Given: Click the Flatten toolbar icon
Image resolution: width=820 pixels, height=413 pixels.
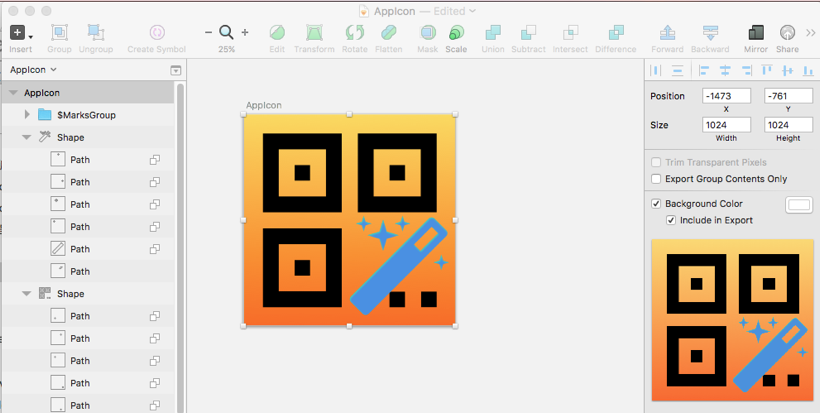Looking at the screenshot, I should 389,33.
